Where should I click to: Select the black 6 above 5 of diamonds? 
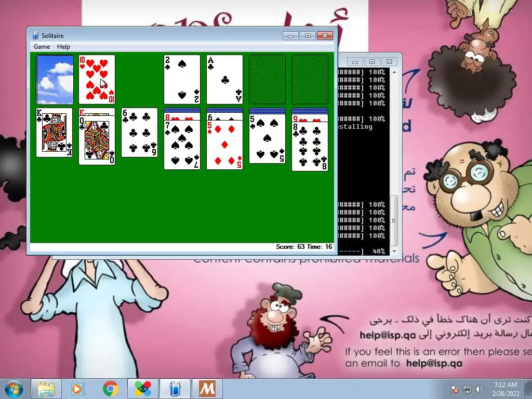pos(224,117)
